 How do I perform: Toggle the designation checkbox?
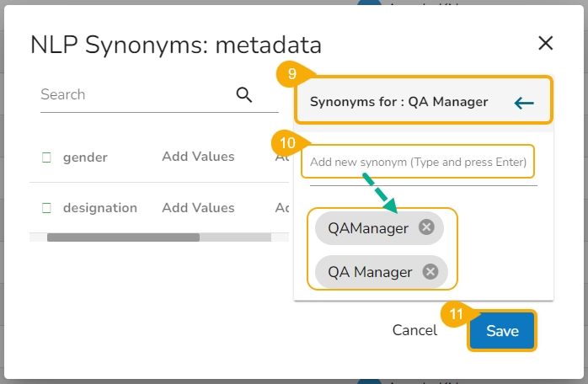pyautogui.click(x=47, y=208)
